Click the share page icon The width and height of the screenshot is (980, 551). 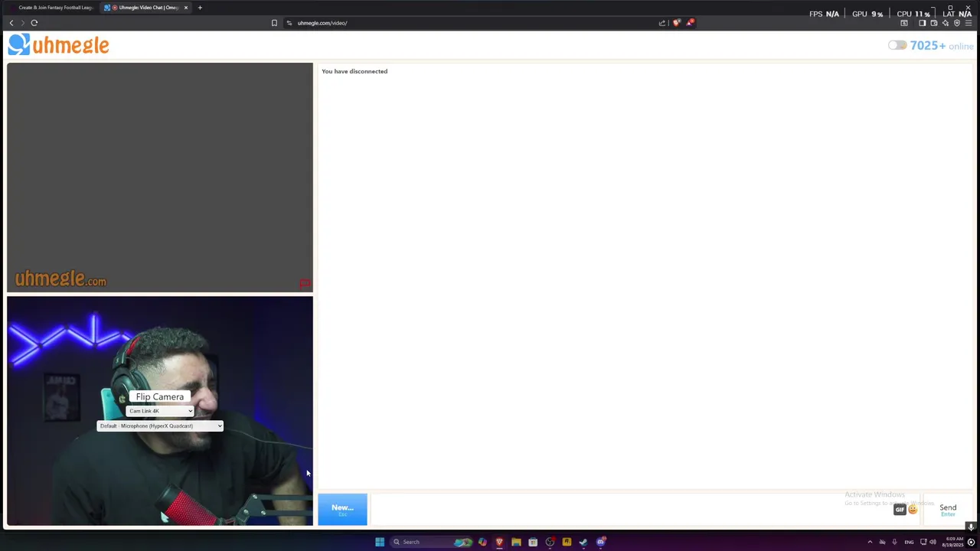(x=662, y=23)
